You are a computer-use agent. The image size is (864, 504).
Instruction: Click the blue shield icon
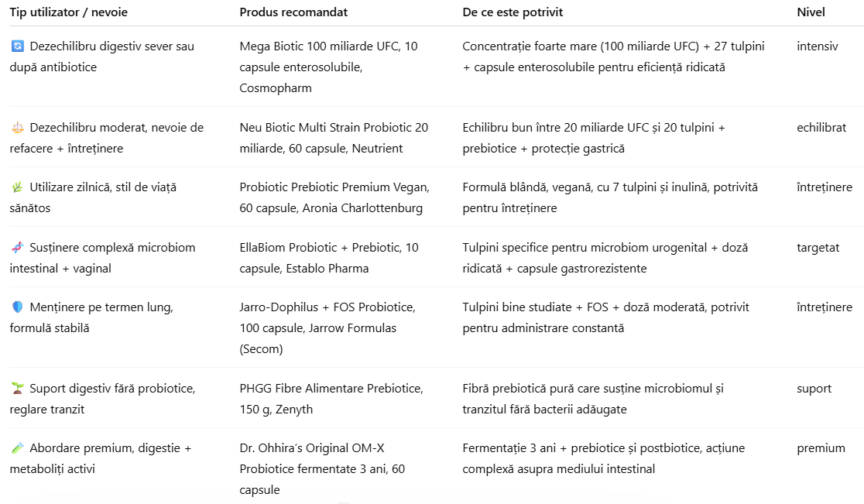17,307
